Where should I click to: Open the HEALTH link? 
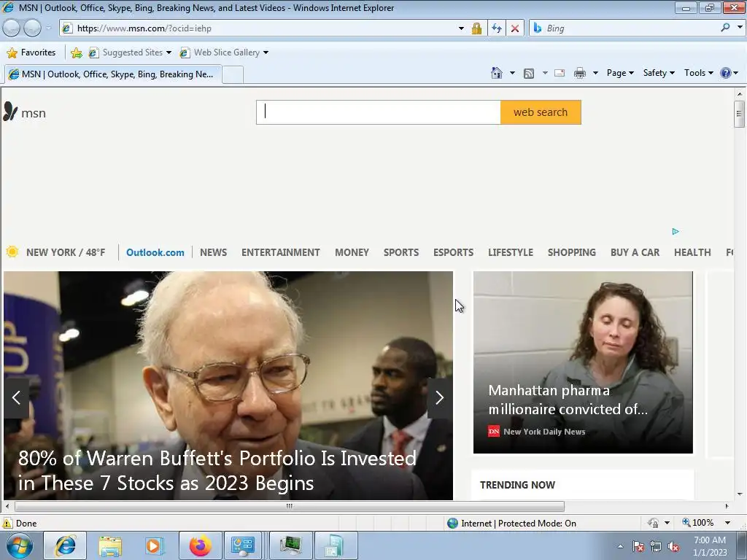tap(692, 252)
